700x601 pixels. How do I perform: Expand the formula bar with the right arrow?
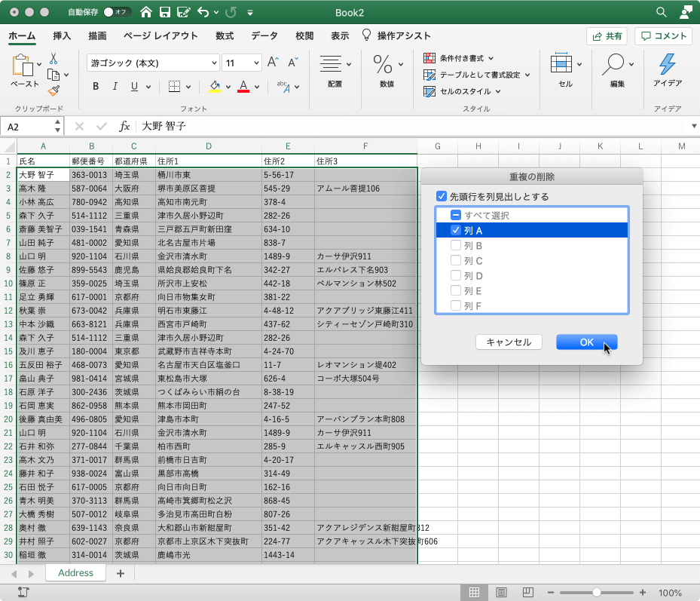point(694,126)
